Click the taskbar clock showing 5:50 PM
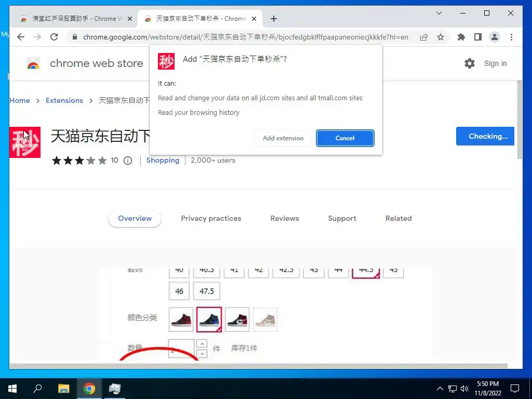Screen dimensions: 532x399 488,389
